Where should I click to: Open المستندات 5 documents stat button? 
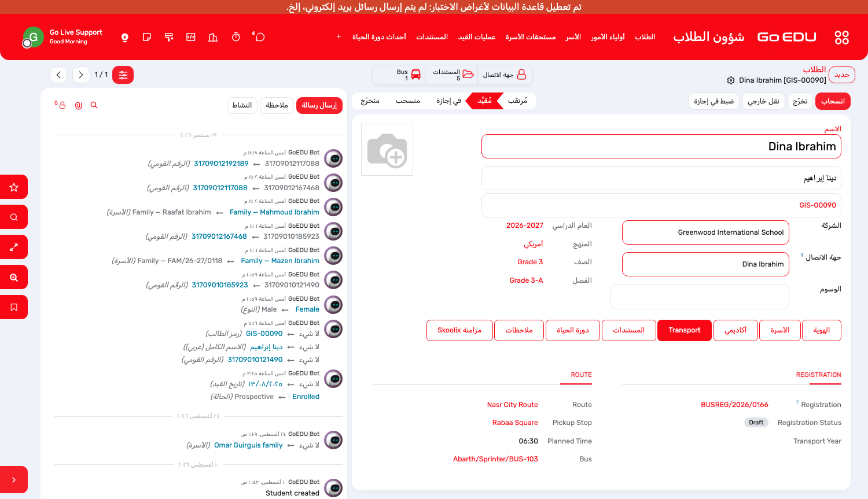[452, 75]
